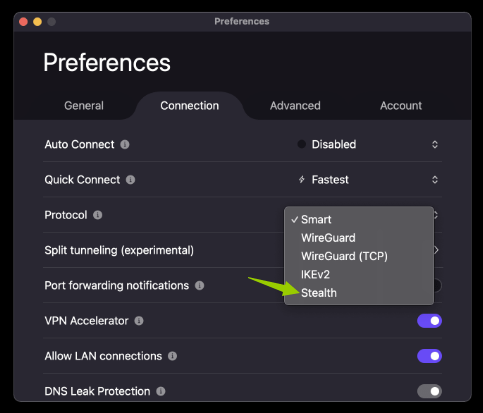The height and width of the screenshot is (413, 483).
Task: Open the General tab
Action: pos(84,106)
